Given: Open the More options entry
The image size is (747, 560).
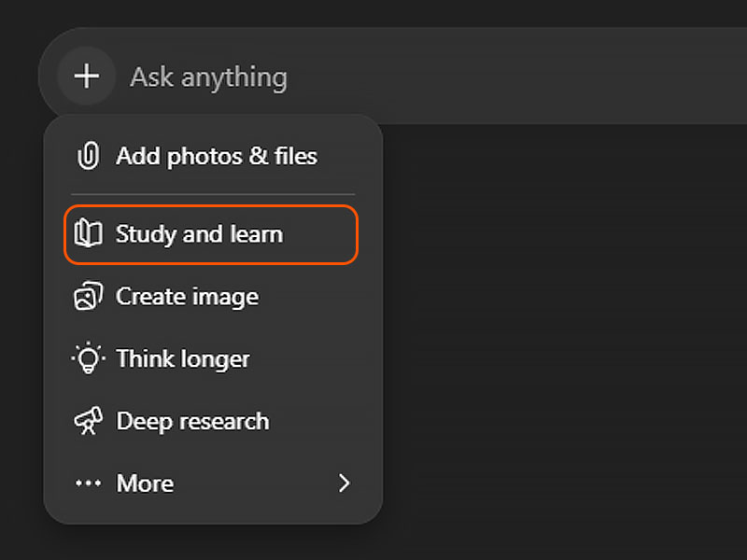Looking at the screenshot, I should pyautogui.click(x=145, y=483).
